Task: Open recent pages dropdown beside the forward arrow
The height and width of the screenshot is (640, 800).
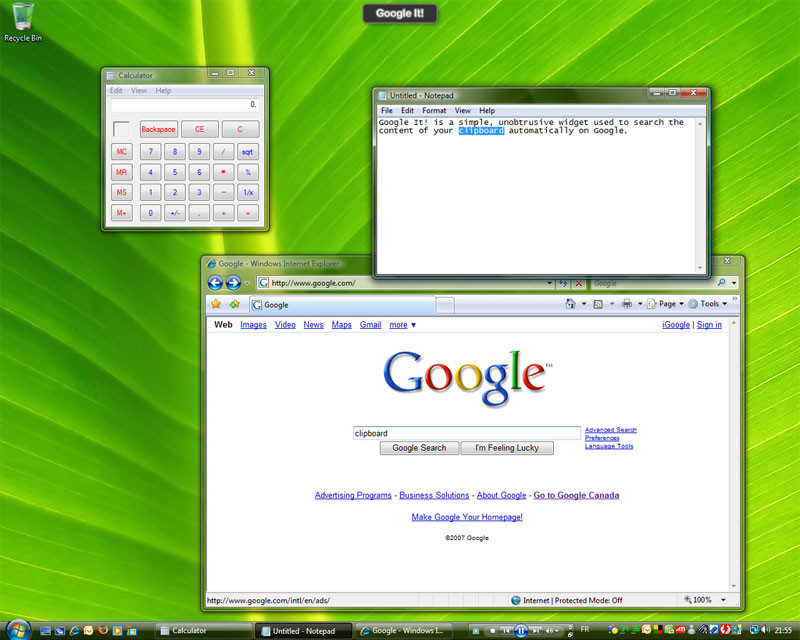Action: (x=247, y=283)
